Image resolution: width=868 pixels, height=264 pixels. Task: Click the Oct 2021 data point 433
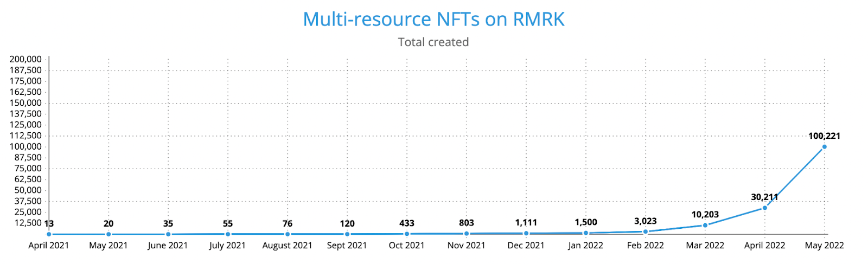click(x=406, y=234)
